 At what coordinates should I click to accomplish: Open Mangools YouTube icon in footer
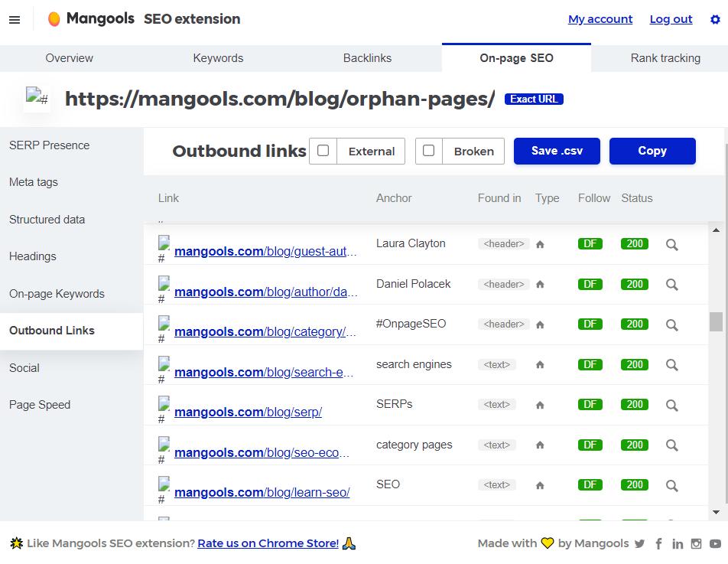point(716,543)
